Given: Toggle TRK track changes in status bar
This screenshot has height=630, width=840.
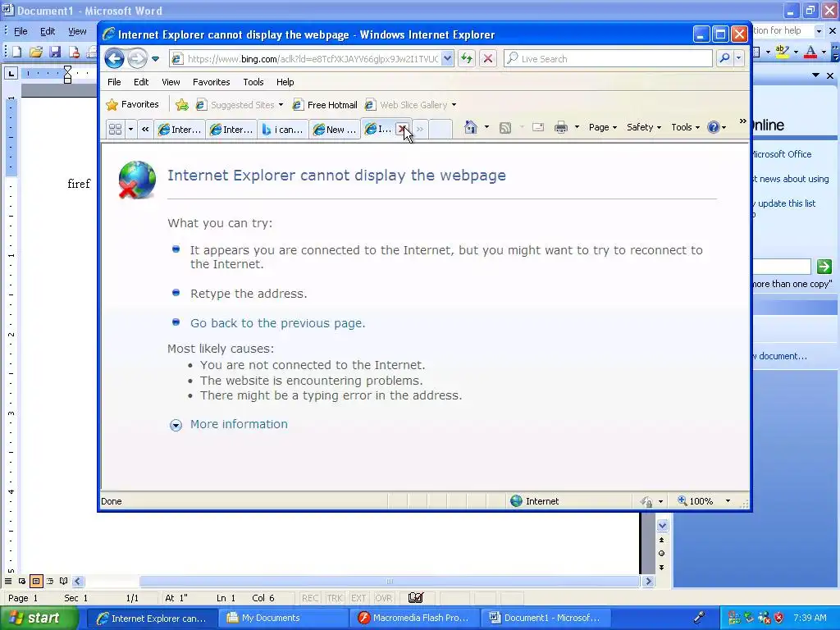Looking at the screenshot, I should pyautogui.click(x=335, y=598).
